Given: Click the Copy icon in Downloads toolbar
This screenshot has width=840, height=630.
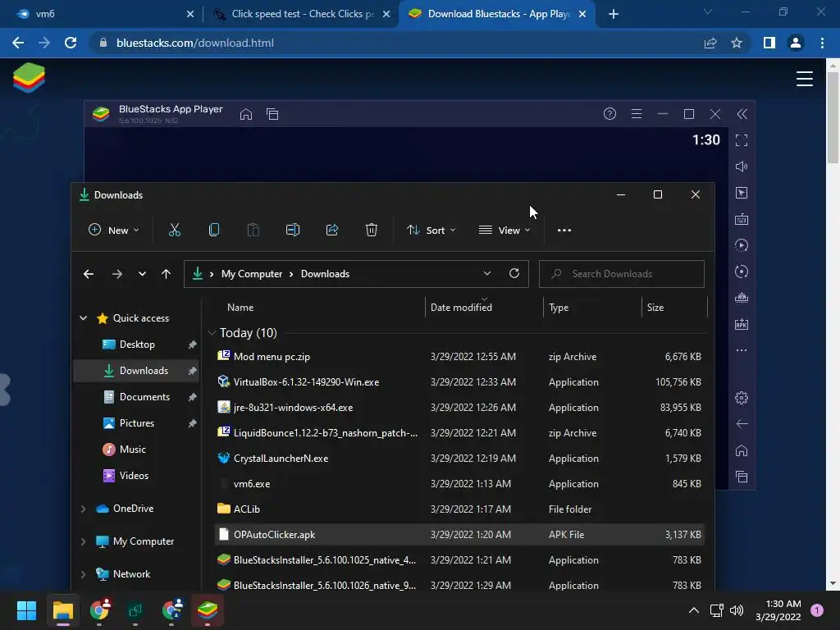Looking at the screenshot, I should [x=214, y=230].
